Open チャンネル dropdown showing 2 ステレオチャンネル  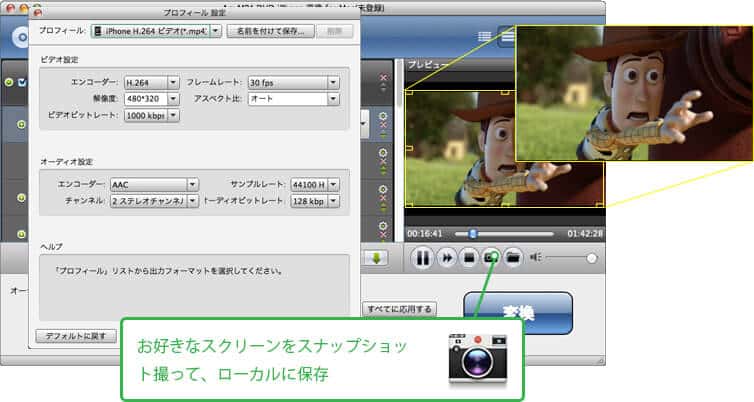[x=154, y=201]
